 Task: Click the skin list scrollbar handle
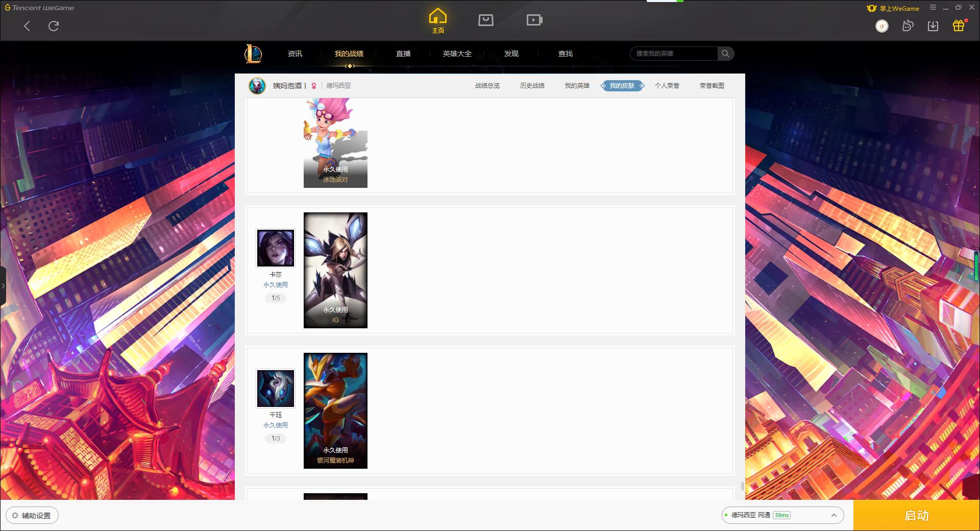point(742,487)
